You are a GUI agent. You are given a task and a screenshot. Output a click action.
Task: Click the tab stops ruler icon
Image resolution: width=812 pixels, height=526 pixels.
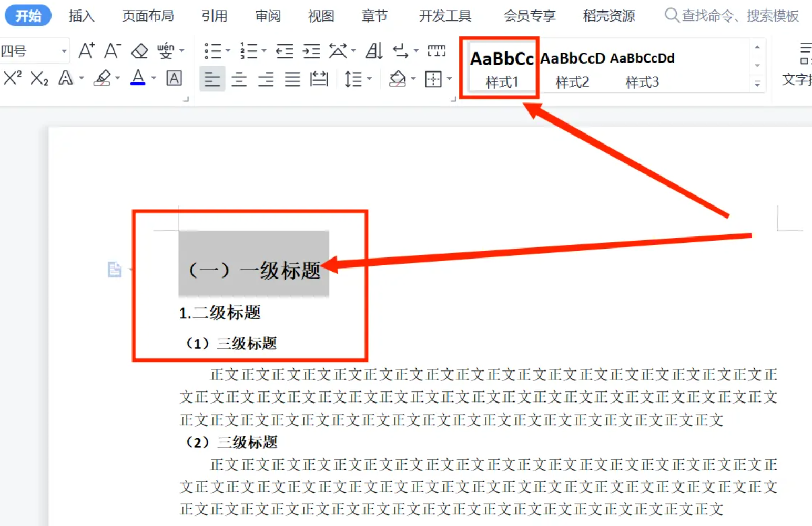pyautogui.click(x=437, y=51)
